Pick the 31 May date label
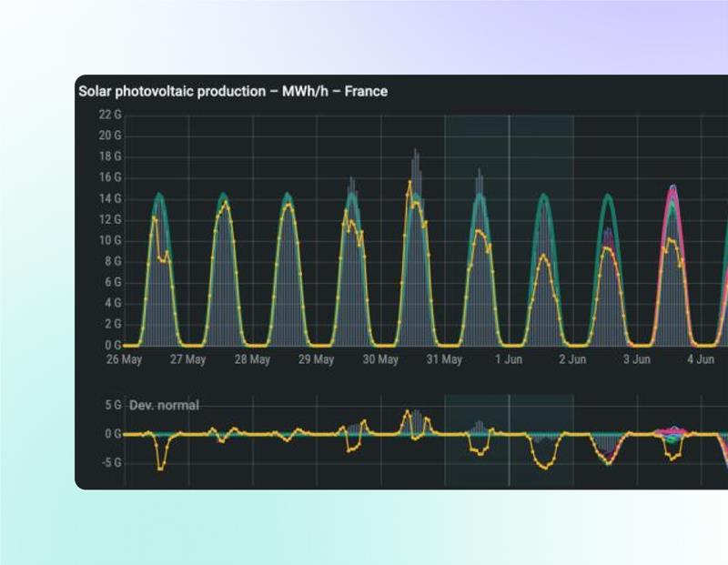 444,359
